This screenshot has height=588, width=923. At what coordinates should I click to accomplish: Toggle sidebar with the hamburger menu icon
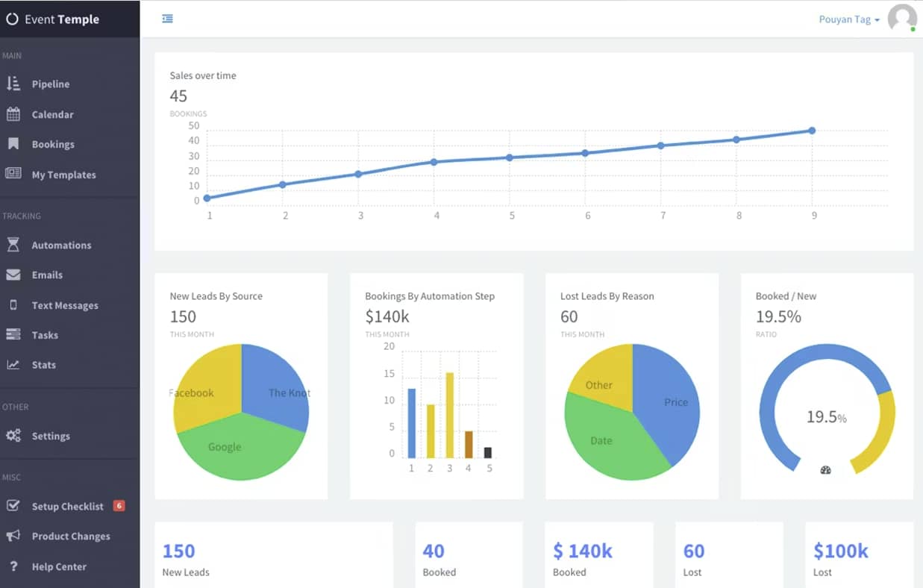pyautogui.click(x=168, y=19)
